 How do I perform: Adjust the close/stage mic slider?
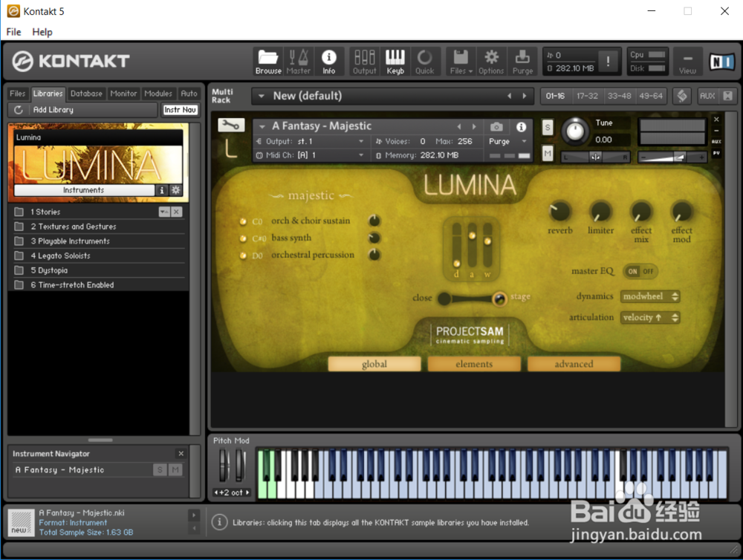click(x=472, y=299)
